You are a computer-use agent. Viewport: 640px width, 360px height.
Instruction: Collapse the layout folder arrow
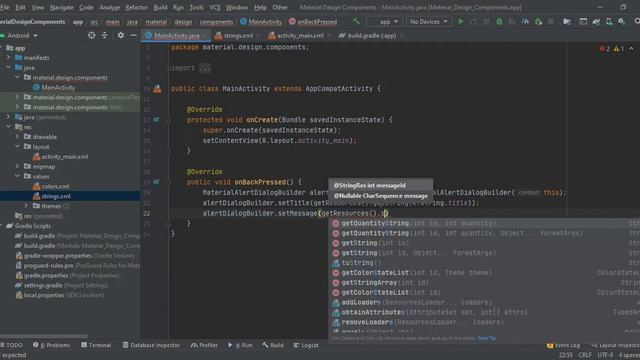coord(17,147)
